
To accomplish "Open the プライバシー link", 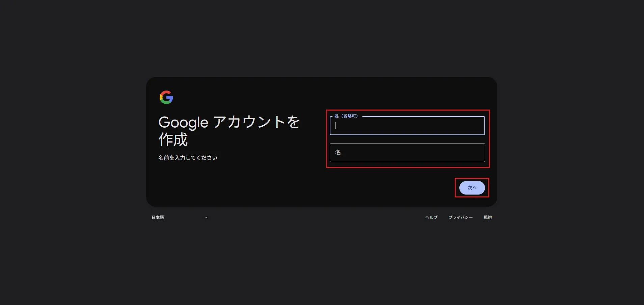I will tap(460, 218).
